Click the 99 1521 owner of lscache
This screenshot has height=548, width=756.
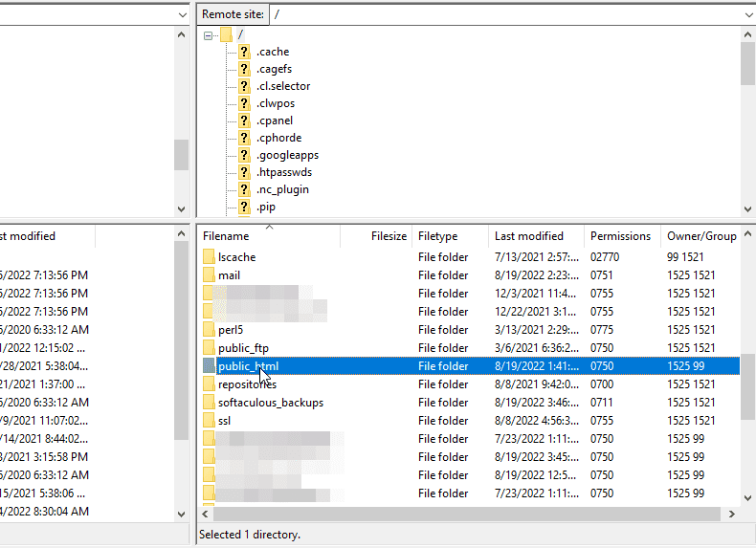pyautogui.click(x=685, y=257)
